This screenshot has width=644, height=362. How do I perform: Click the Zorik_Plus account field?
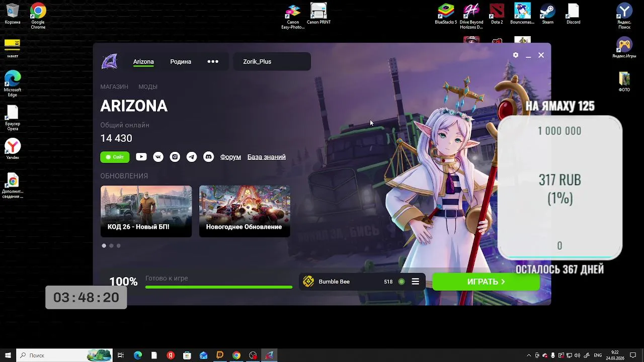[272, 61]
